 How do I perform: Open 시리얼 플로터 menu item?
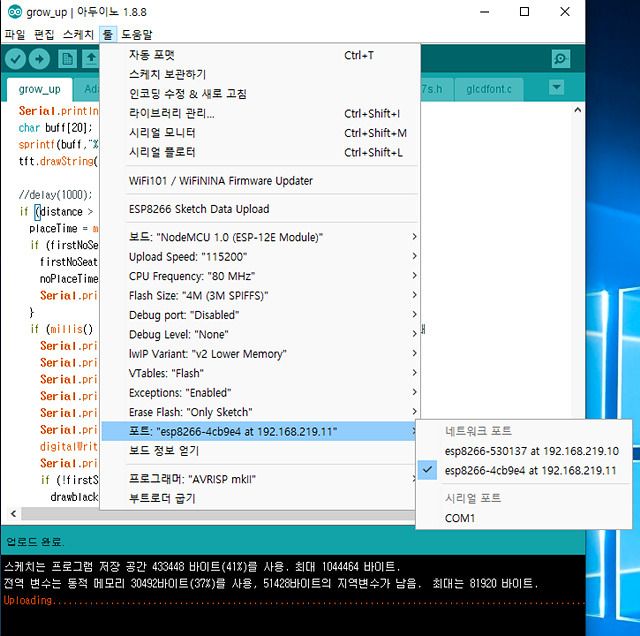pyautogui.click(x=260, y=152)
